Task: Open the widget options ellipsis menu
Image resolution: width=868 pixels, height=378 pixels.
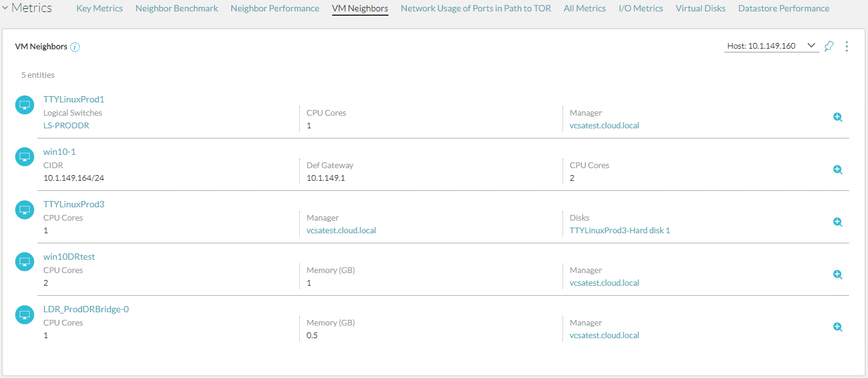Action: coord(846,46)
